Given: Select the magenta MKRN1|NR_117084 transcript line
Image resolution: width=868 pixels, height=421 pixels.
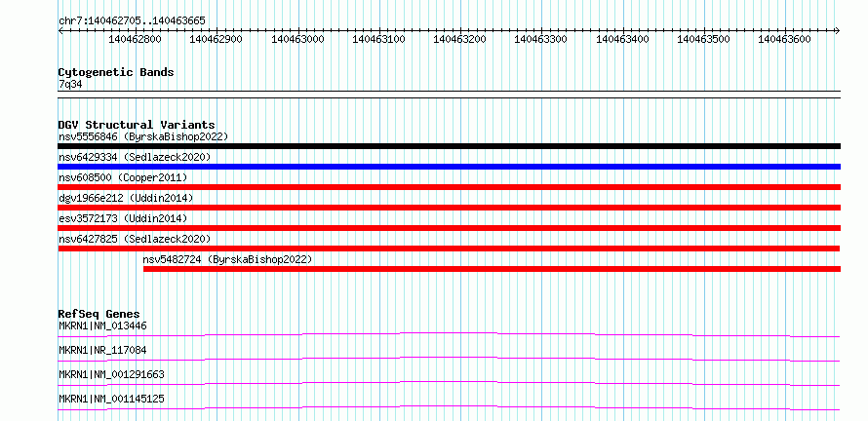Looking at the screenshot, I should pos(449,359).
